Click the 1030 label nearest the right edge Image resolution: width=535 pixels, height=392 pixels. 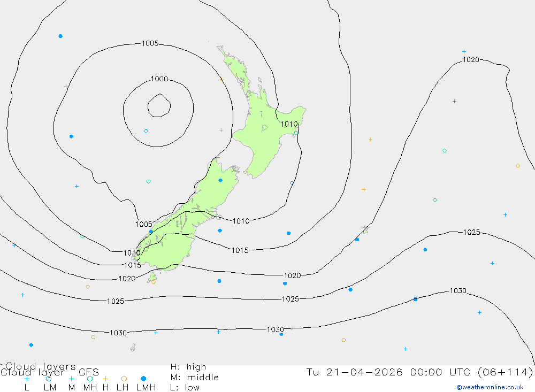(458, 291)
